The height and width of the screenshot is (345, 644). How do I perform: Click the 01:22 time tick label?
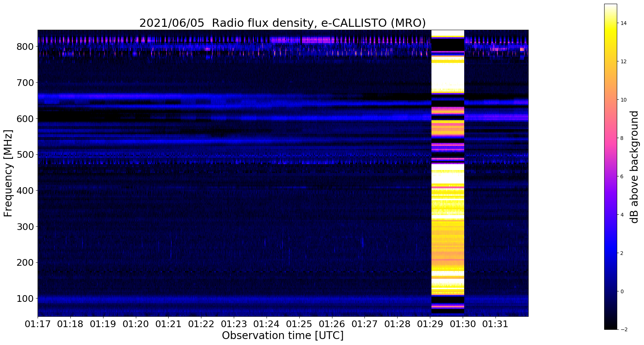click(201, 324)
